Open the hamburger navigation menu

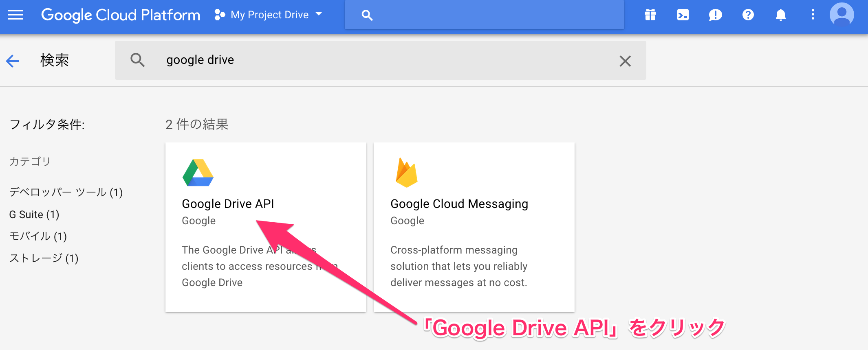(x=15, y=15)
